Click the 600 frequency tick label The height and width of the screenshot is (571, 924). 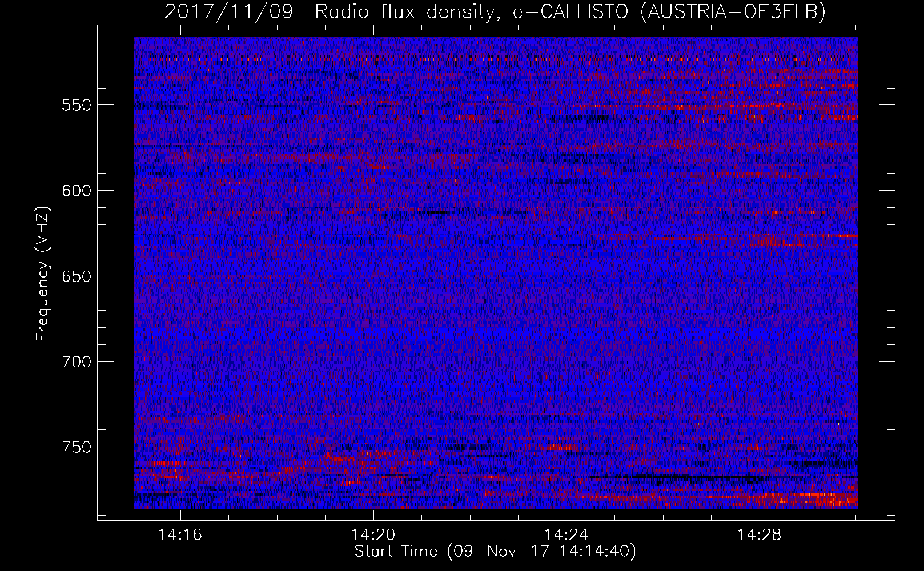pos(77,191)
